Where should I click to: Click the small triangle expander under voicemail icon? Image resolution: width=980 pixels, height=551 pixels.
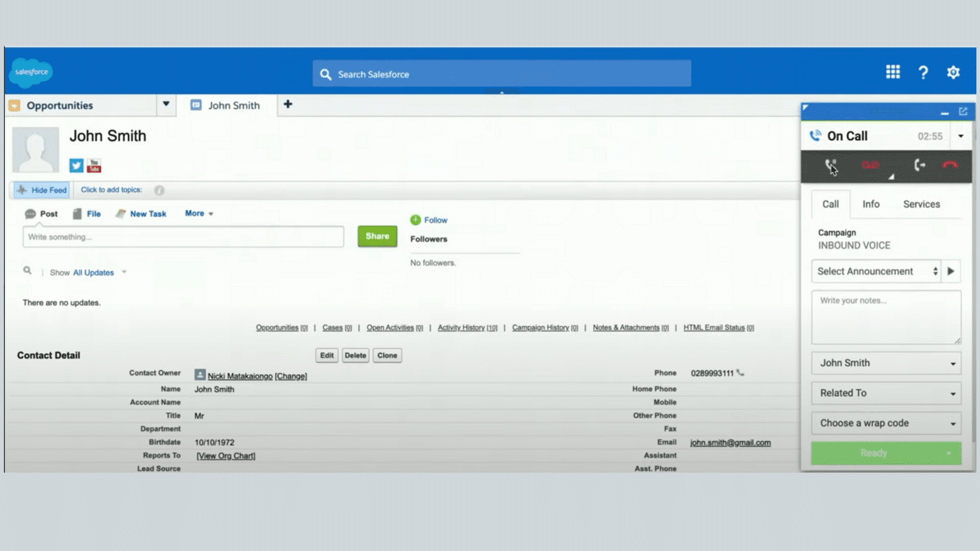click(892, 176)
